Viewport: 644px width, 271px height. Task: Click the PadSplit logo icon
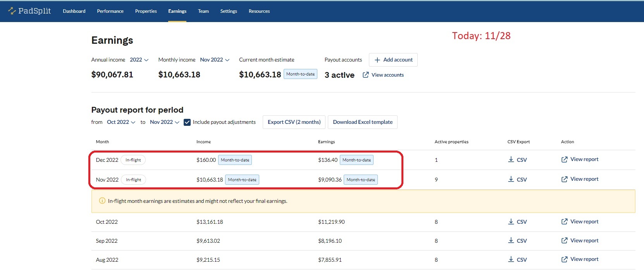pyautogui.click(x=12, y=11)
